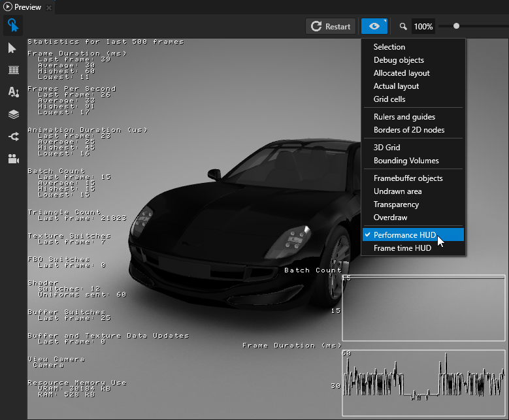Click the Frame Duration graph
This screenshot has height=420, width=509.
(423, 383)
